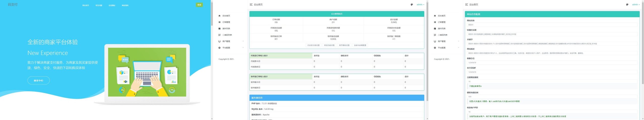This screenshot has height=120, width=644.
Task: Open the admin dropdown in dashboard panel
Action: coord(420,5)
